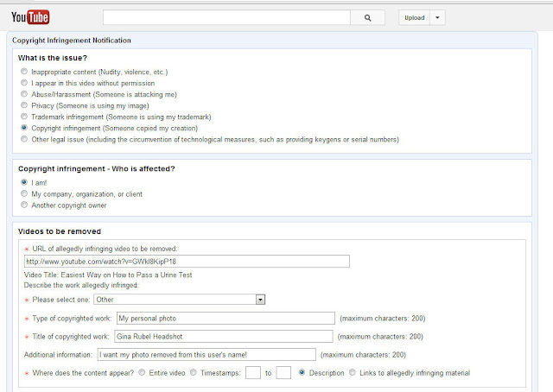The width and height of the screenshot is (553, 392).
Task: Click the magnifying glass search button
Action: pos(367,17)
